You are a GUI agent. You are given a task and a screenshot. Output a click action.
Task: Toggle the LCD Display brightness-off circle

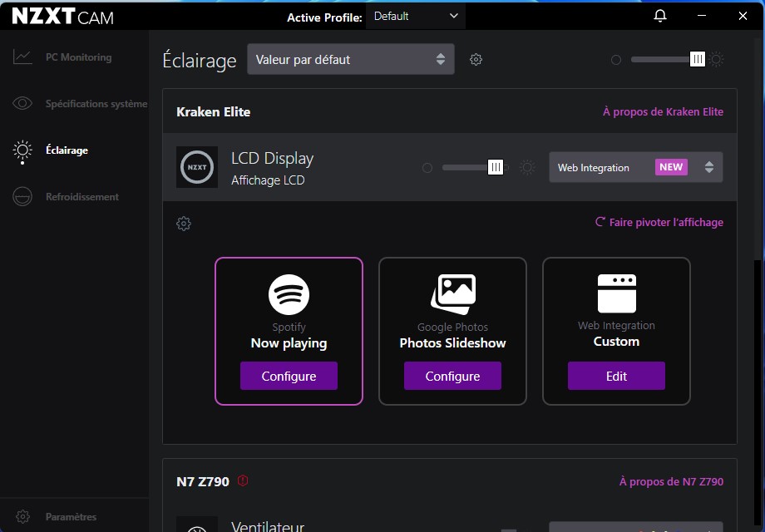click(427, 168)
